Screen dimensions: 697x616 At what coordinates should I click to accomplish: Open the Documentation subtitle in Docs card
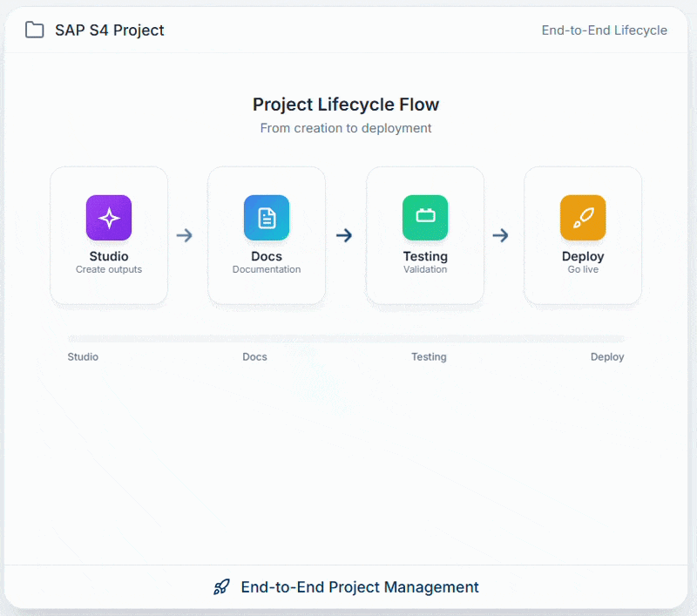coord(267,270)
